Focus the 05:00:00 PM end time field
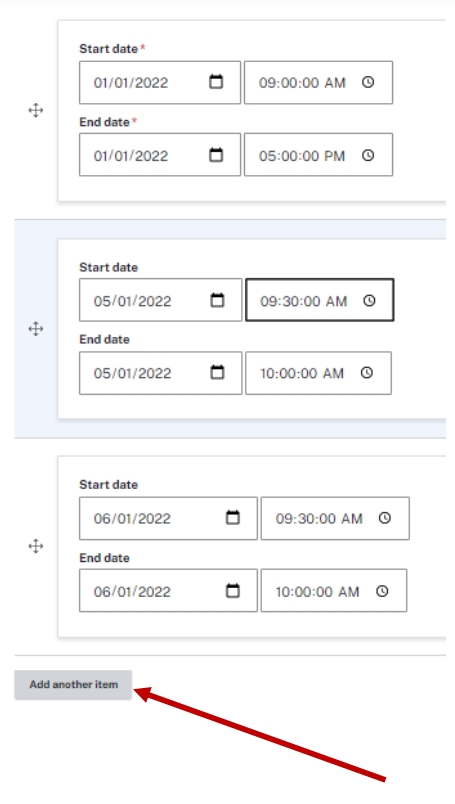The image size is (455, 804). pos(319,155)
